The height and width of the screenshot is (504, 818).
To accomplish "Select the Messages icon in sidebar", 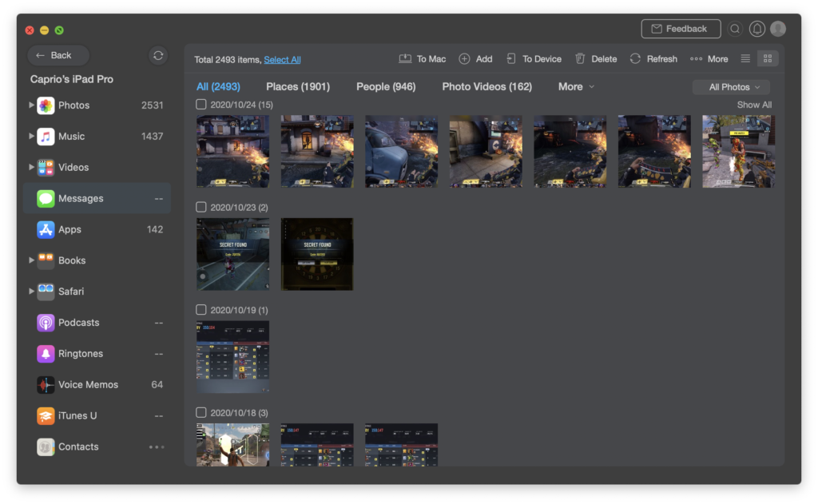I will 46,198.
